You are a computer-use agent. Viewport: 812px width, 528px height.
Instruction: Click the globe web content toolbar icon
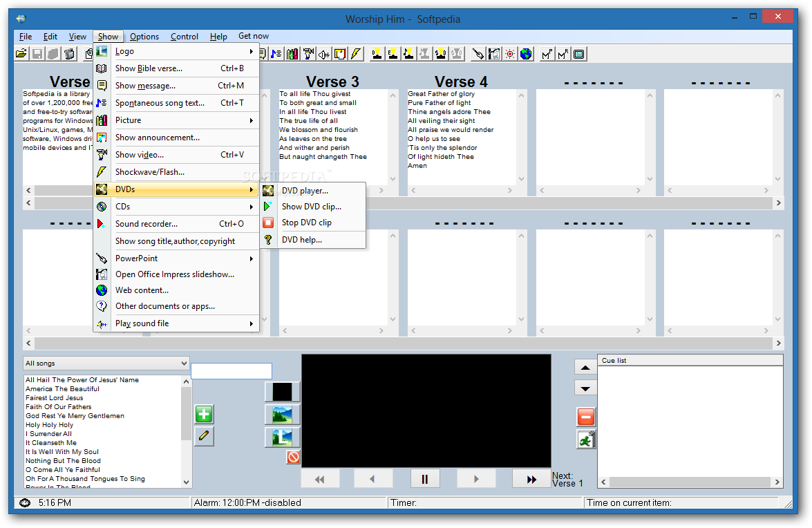pos(526,54)
